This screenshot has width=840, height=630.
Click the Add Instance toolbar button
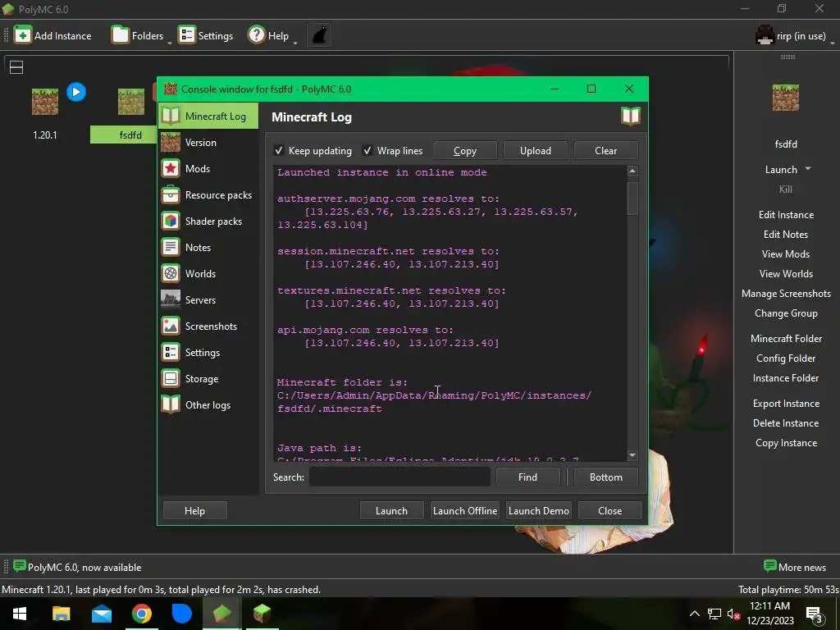point(52,35)
